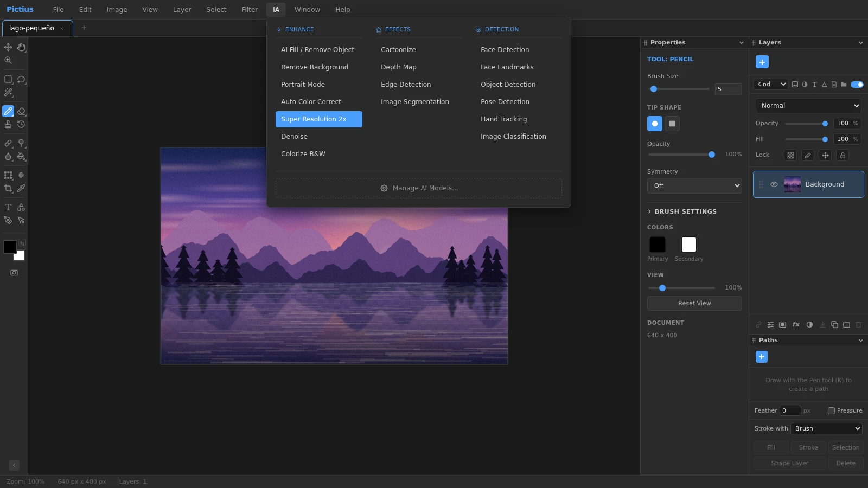868x488 pixels.
Task: Open the Filter menu
Action: click(250, 9)
